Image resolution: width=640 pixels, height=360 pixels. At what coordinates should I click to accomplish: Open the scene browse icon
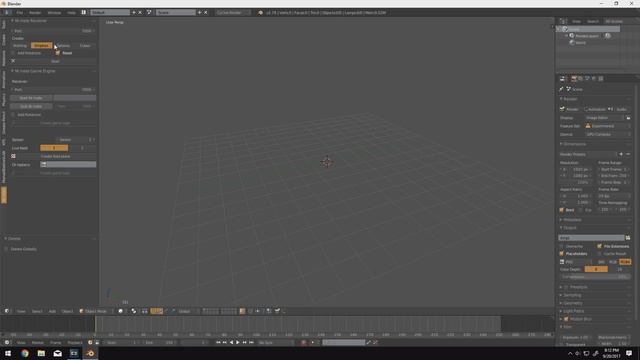(149, 13)
